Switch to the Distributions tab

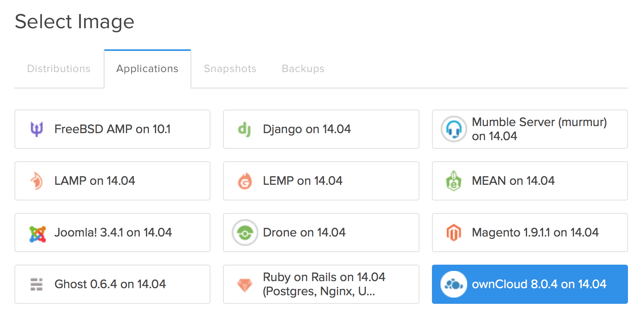click(x=59, y=69)
